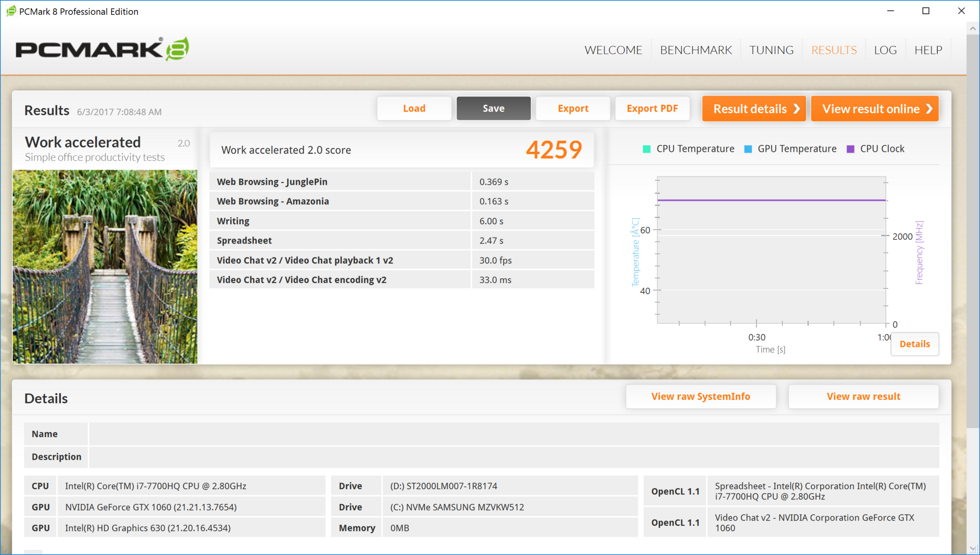Select 'Video Chat encoding v2' row
The image size is (980, 555).
(x=402, y=280)
